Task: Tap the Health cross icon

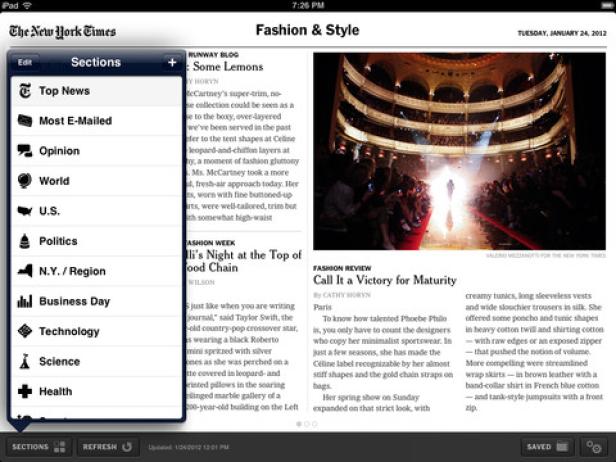Action: pyautogui.click(x=25, y=391)
